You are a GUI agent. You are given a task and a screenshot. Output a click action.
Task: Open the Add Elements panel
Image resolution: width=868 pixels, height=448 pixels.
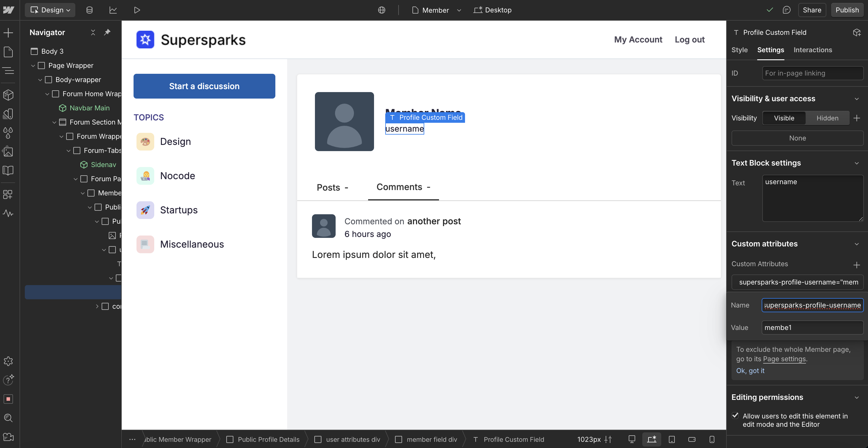point(8,33)
